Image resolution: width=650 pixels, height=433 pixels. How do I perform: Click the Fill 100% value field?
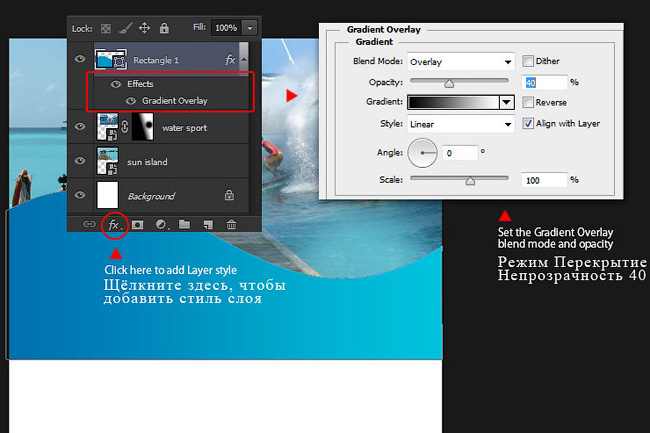(x=227, y=28)
